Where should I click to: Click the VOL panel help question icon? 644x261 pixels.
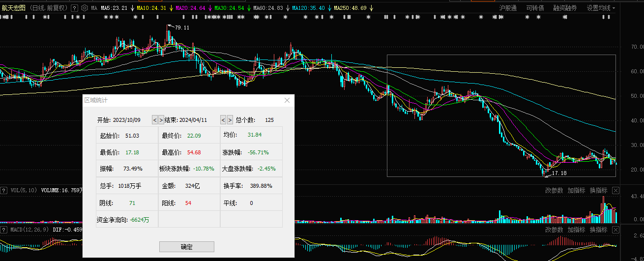click(3, 190)
